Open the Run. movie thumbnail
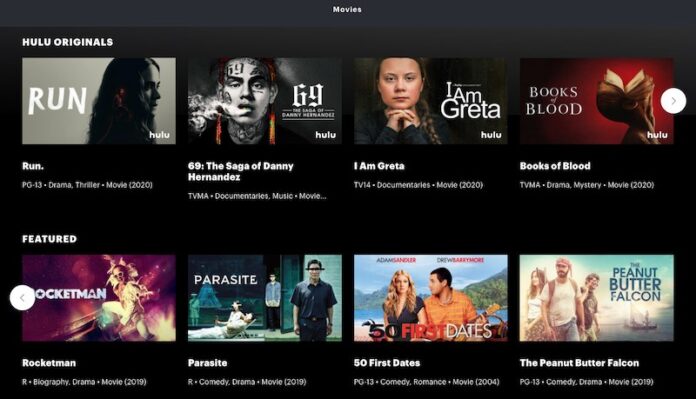Image resolution: width=696 pixels, height=399 pixels. tap(99, 101)
